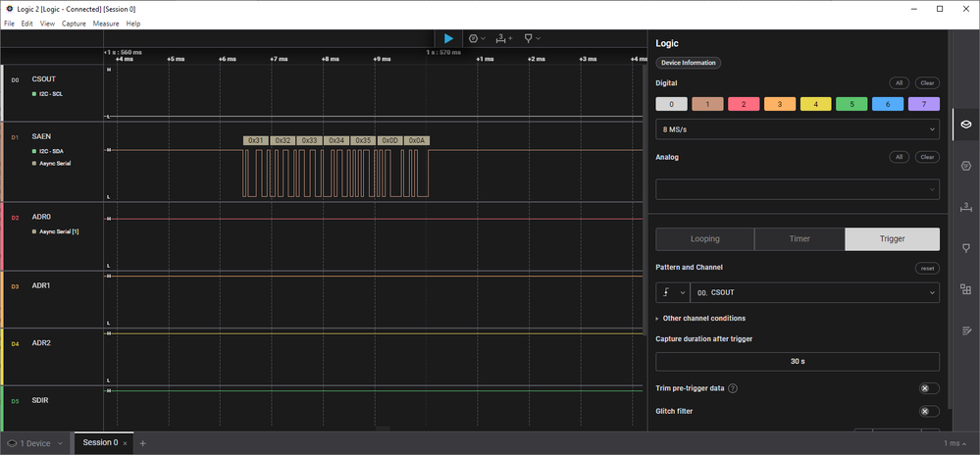The height and width of the screenshot is (455, 980).
Task: Toggle digital channel 6
Action: point(888,104)
